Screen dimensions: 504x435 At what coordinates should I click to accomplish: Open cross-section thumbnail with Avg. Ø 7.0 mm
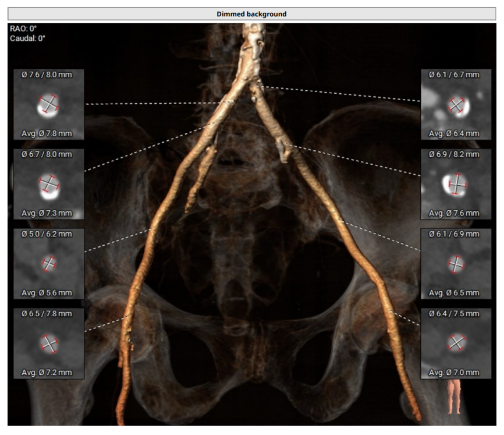[x=456, y=344]
